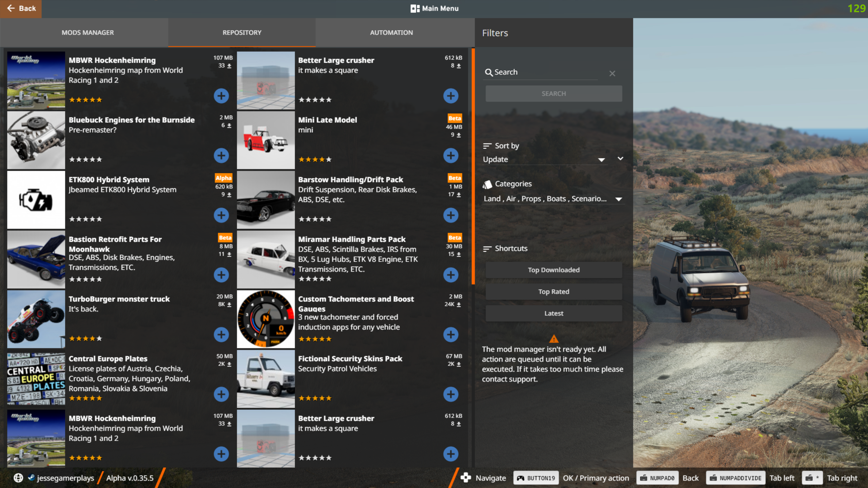Click Bastion Retrofit Parts For Moonhawk title

coord(115,244)
